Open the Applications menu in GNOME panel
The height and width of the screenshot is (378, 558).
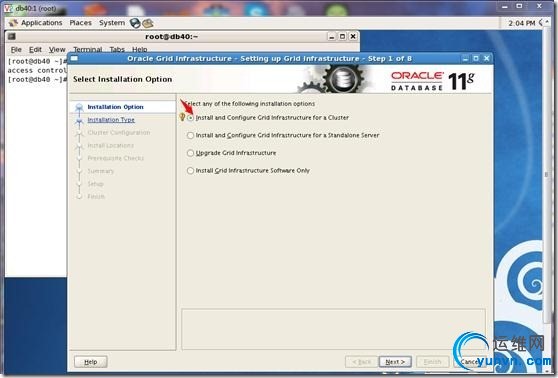[x=42, y=23]
